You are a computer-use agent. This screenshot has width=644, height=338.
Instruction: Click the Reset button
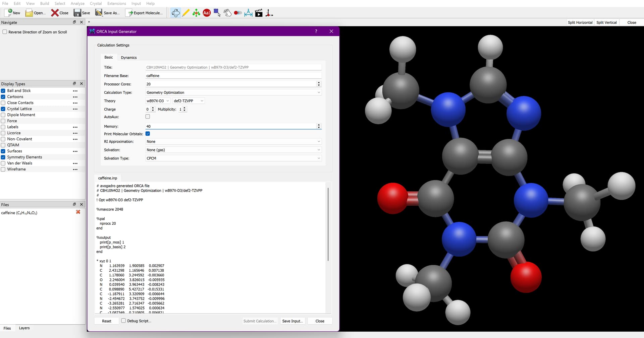107,321
